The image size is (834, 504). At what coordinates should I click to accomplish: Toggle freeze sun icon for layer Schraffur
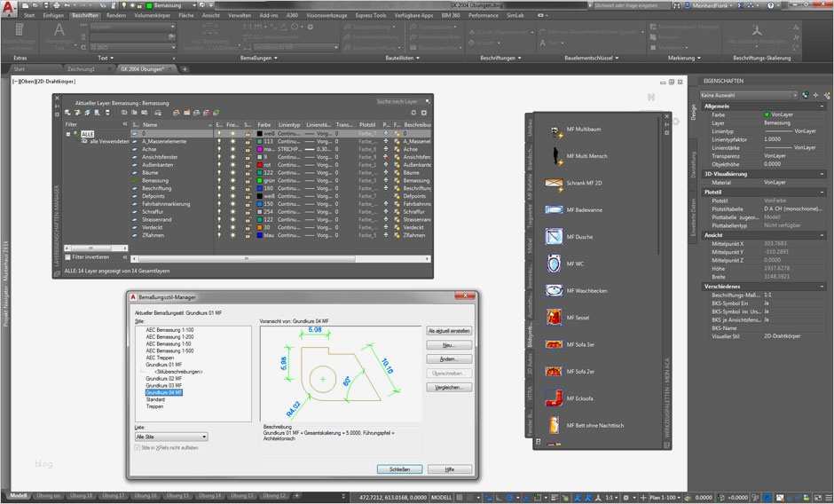(x=233, y=212)
